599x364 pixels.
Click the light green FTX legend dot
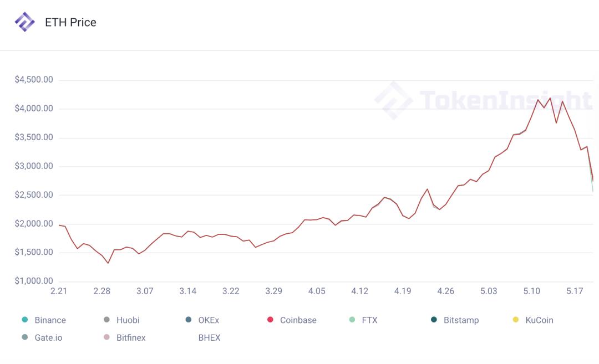(x=352, y=320)
